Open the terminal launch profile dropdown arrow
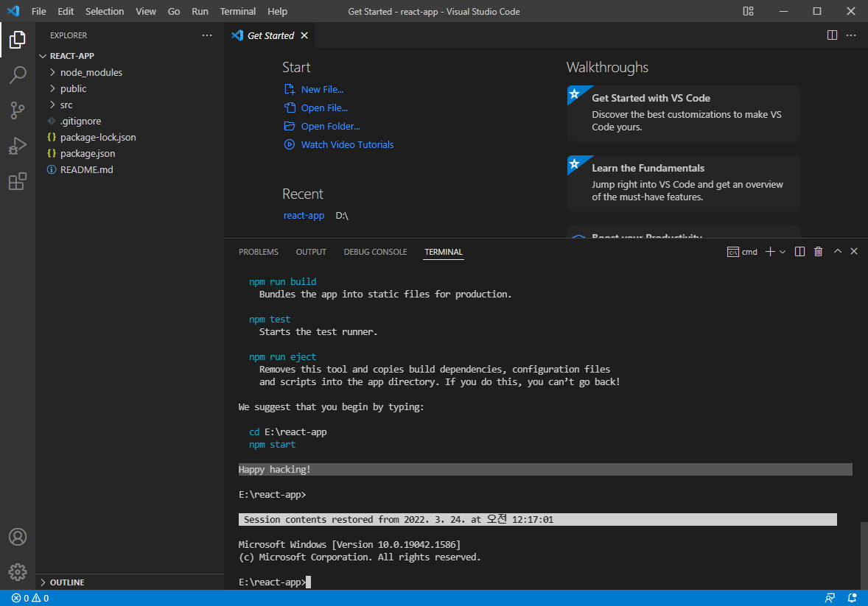This screenshot has height=606, width=868. (783, 252)
